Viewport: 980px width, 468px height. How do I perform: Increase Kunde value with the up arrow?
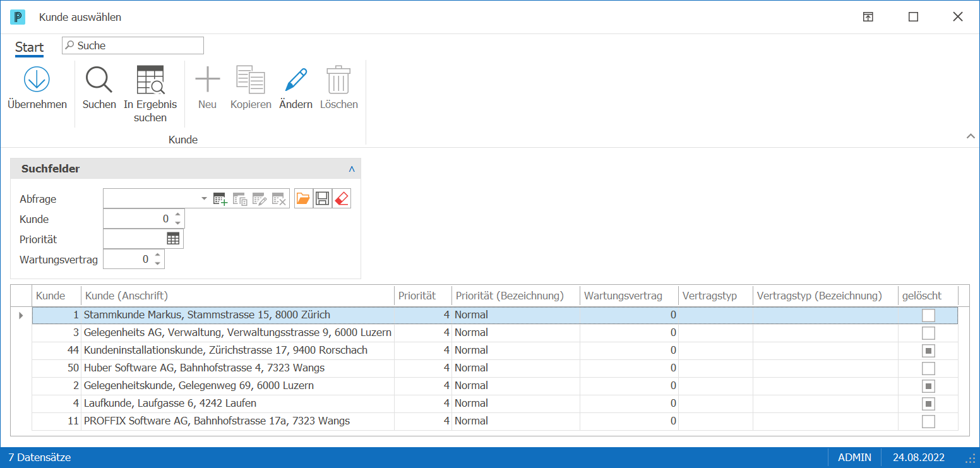pyautogui.click(x=177, y=215)
